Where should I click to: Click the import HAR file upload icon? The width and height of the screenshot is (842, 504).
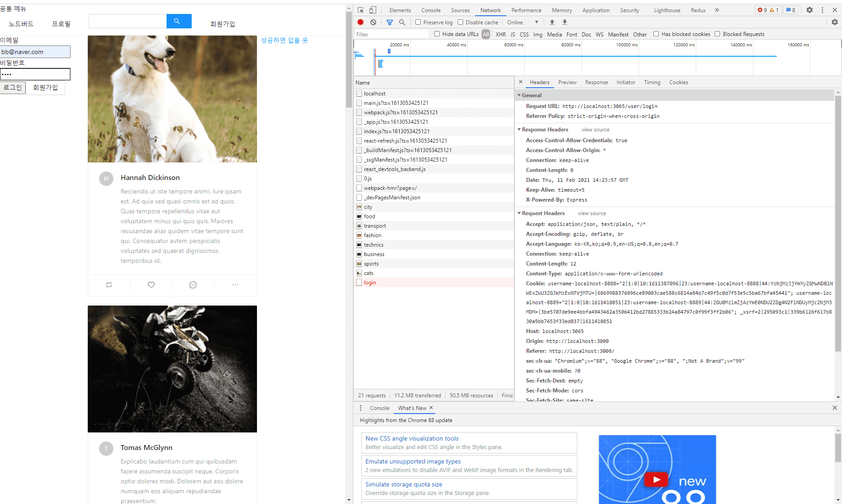[x=552, y=22]
